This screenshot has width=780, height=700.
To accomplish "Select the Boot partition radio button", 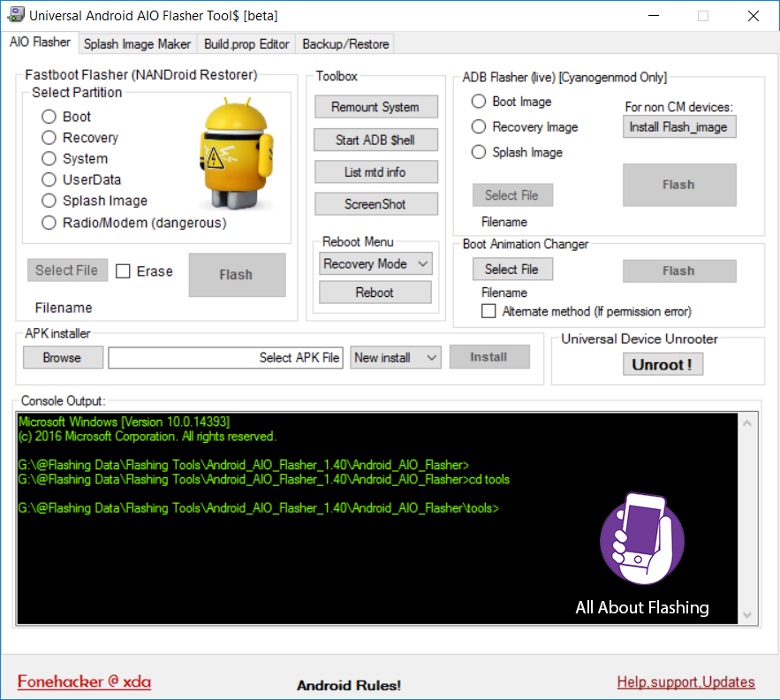I will (49, 116).
